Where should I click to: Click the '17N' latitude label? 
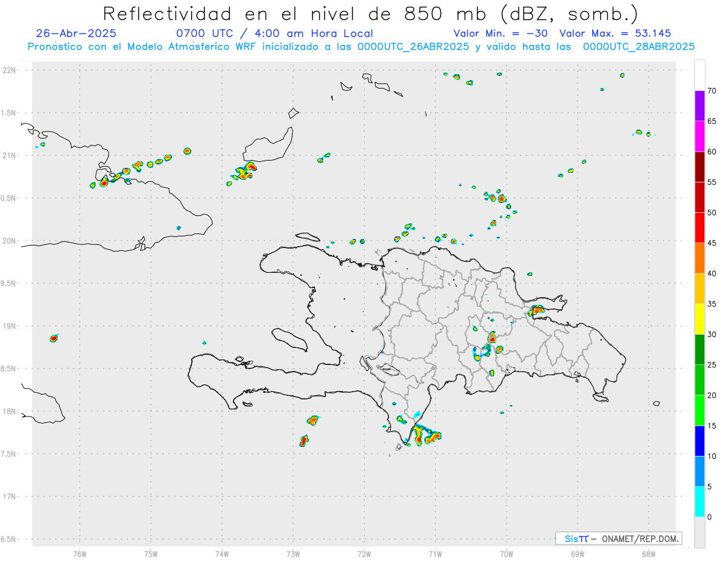coord(10,497)
